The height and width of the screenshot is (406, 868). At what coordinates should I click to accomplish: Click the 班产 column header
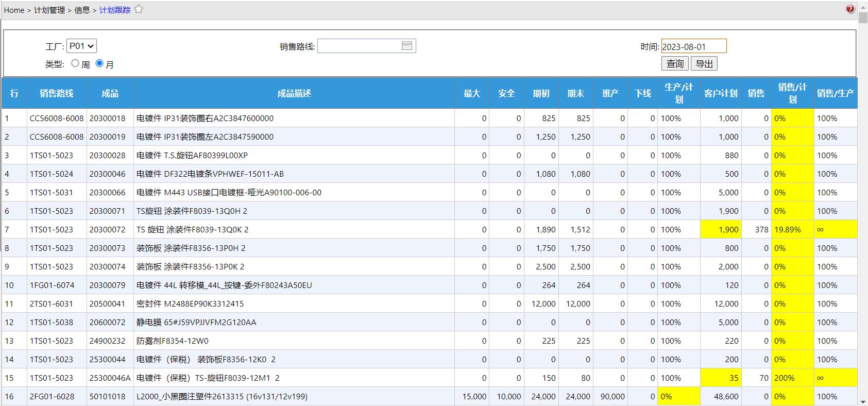pos(610,93)
